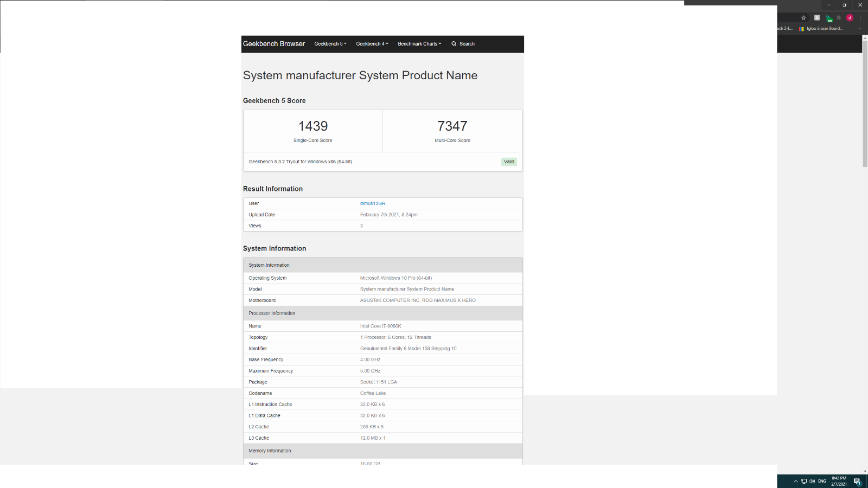Viewport: 868px width, 488px height.
Task: Select the scrollbar up arrow
Action: coord(865,38)
